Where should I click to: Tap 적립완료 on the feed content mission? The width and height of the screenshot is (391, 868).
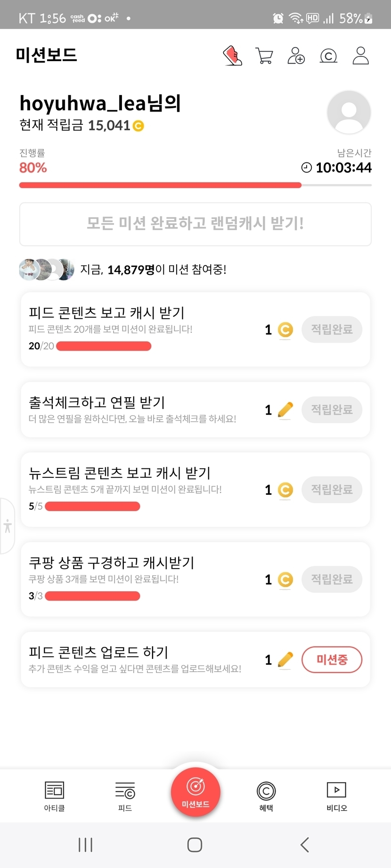tap(332, 329)
